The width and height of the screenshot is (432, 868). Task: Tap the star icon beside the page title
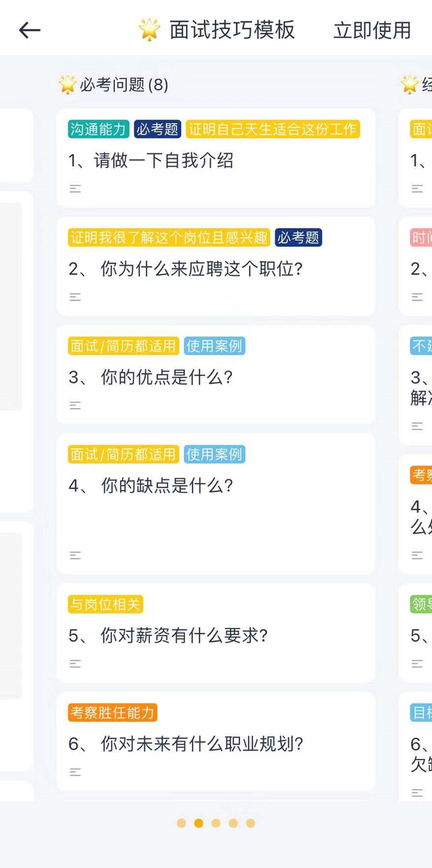(149, 30)
